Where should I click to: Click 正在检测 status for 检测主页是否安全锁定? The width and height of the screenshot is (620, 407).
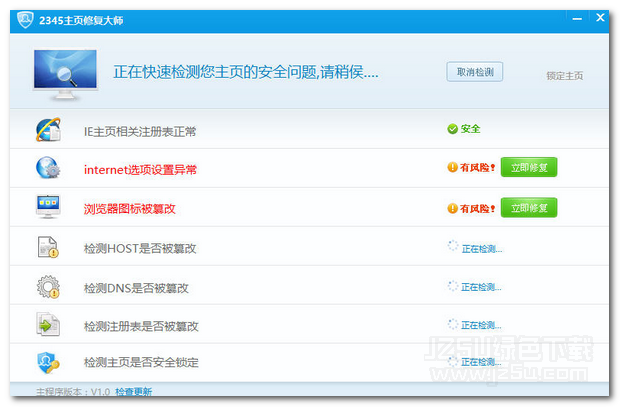click(481, 362)
